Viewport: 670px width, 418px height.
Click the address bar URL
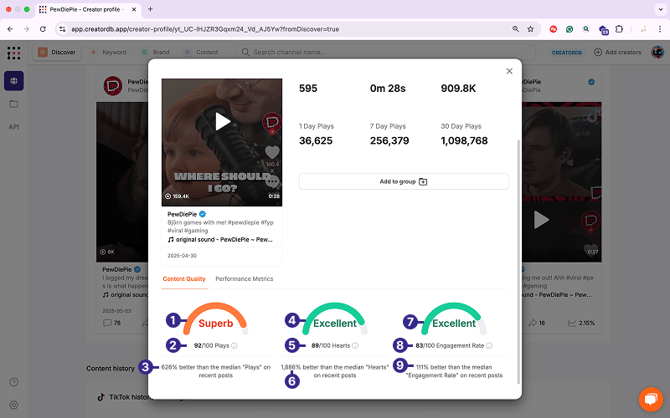point(205,29)
